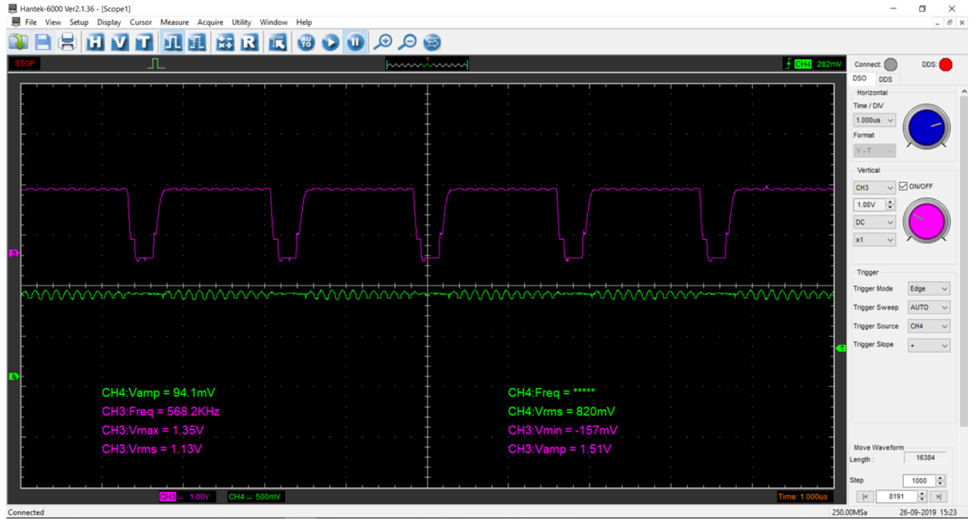
Task: Toggle the CH3 ON/OFF checkbox
Action: coord(904,186)
